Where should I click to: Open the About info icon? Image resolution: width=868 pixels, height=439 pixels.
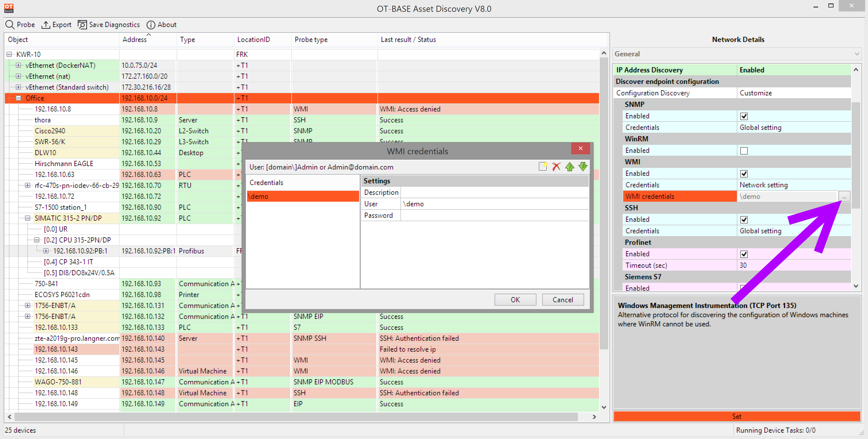151,25
